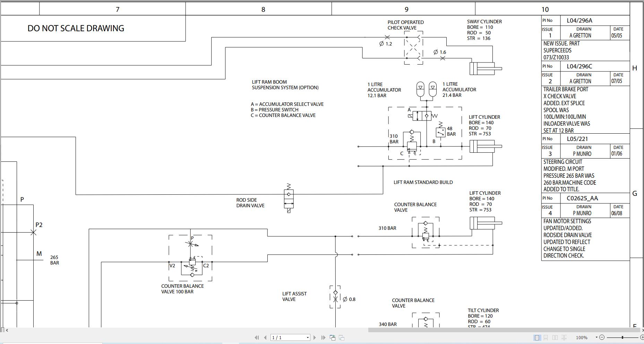This screenshot has width=644, height=344.
Task: Open the zoom level dropdown arrow
Action: coord(596,337)
